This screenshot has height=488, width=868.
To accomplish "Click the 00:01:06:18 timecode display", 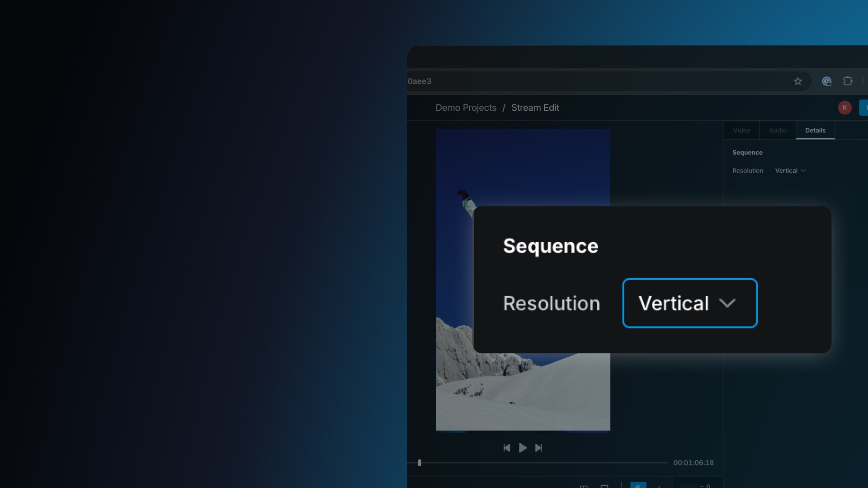I will [x=693, y=463].
